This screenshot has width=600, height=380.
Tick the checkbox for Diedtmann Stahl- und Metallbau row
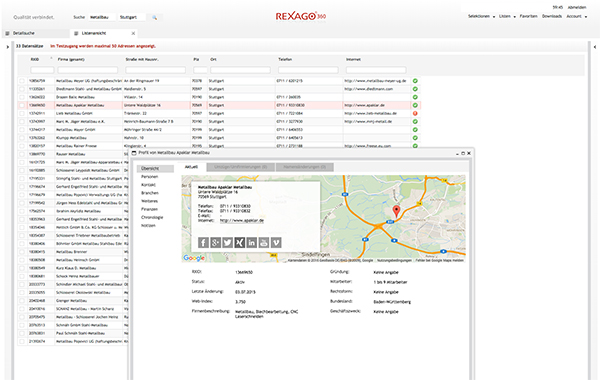pyautogui.click(x=22, y=89)
